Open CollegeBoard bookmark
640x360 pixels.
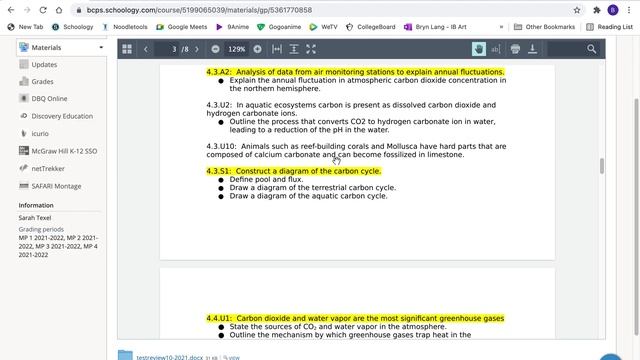tap(371, 27)
